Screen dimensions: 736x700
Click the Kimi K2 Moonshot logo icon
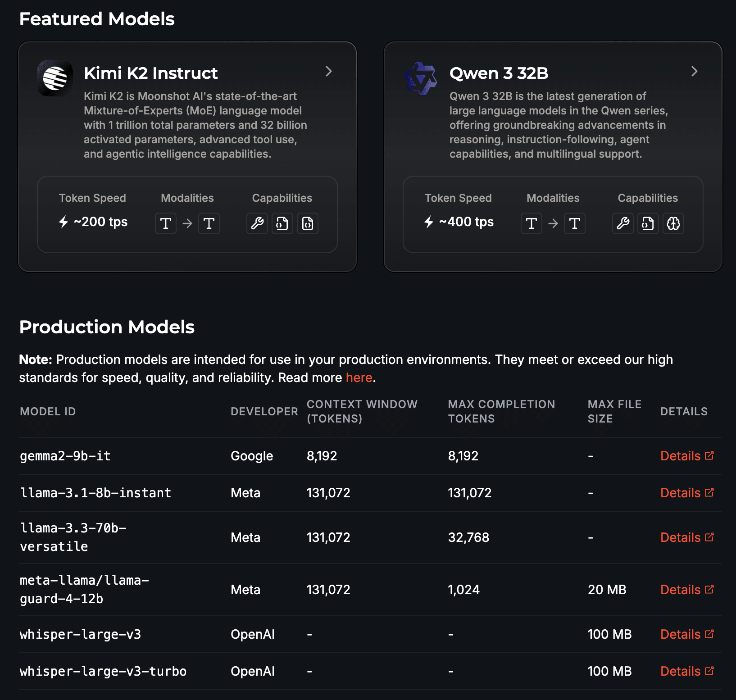click(x=55, y=78)
